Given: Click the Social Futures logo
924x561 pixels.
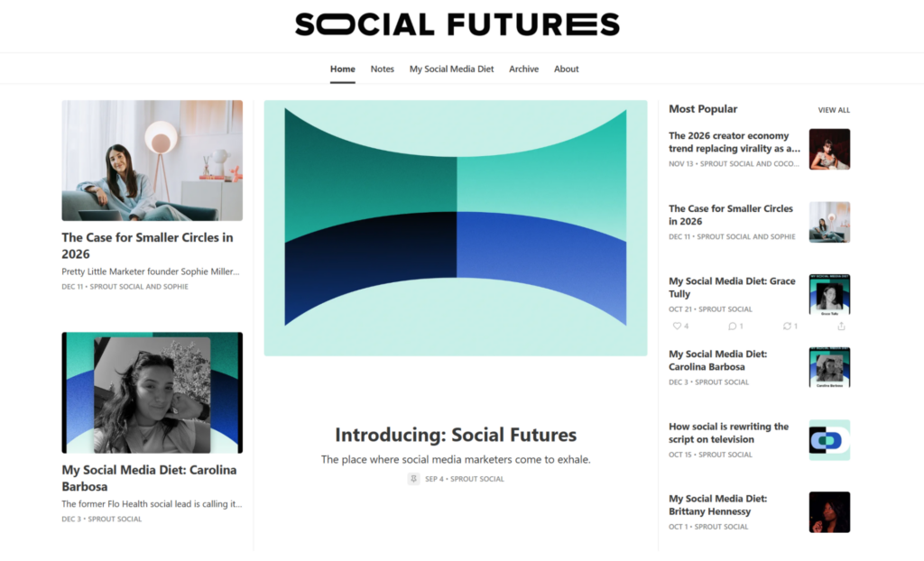Looking at the screenshot, I should [457, 24].
